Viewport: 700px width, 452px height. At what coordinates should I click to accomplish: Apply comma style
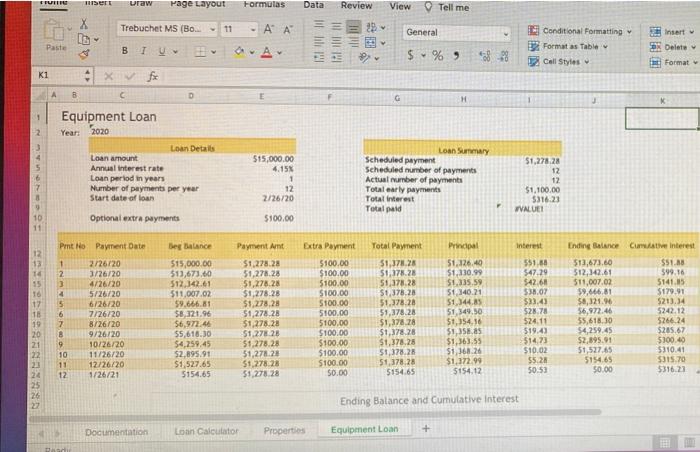click(x=456, y=56)
